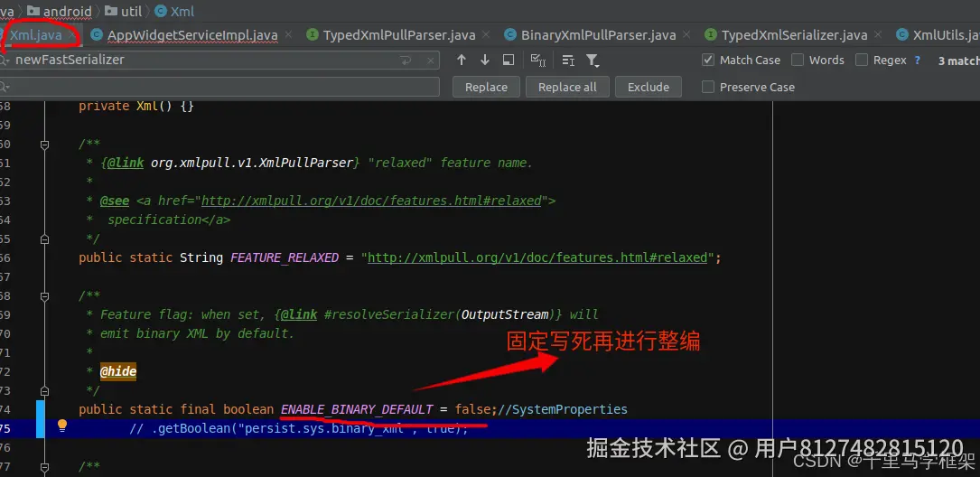Collapse fold marker after @hide comment end
This screenshot has width=980, height=477.
tap(44, 391)
